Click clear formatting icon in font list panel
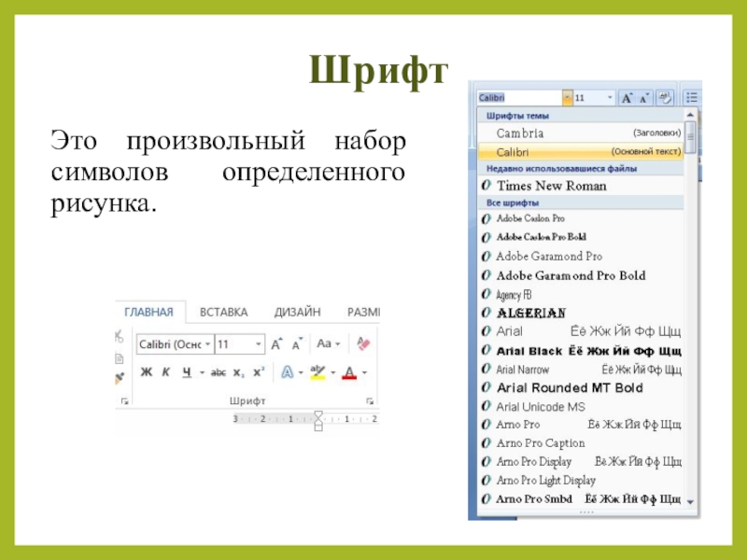Image resolution: width=747 pixels, height=560 pixels. tap(664, 98)
